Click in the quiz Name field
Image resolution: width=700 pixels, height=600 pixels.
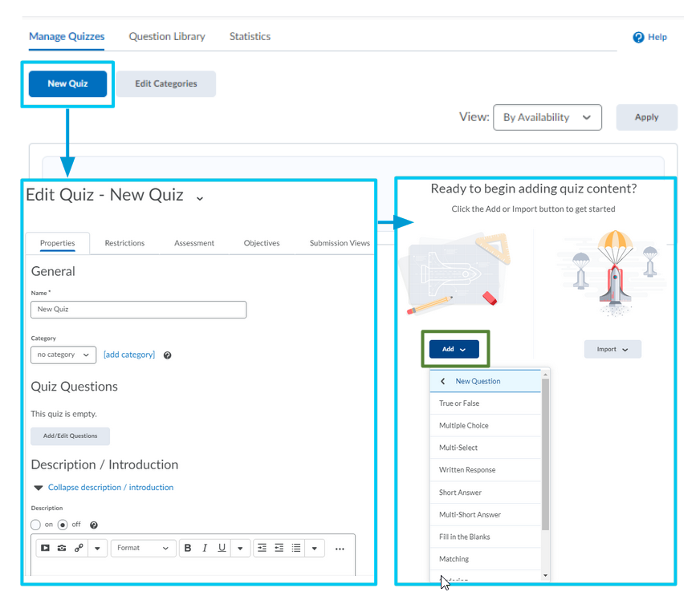138,310
